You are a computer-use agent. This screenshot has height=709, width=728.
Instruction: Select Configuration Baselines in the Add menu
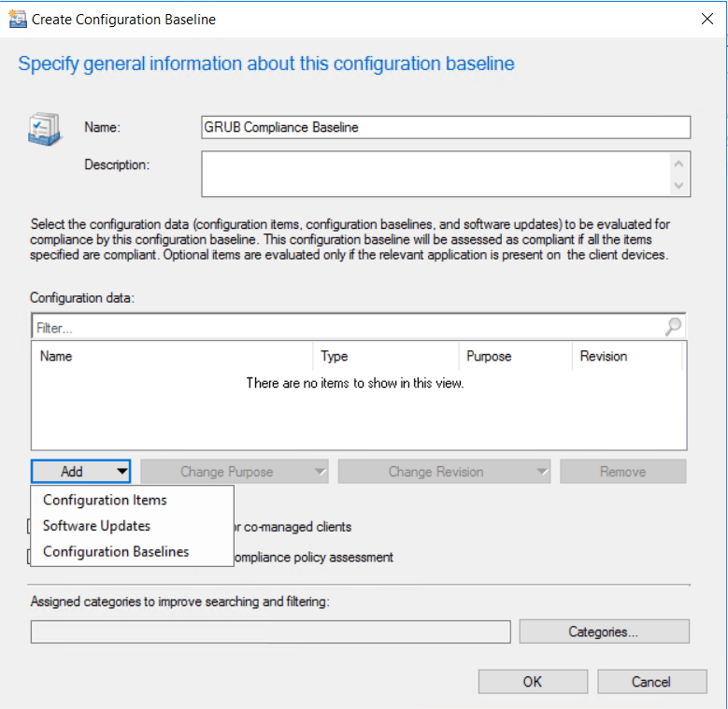coord(116,552)
